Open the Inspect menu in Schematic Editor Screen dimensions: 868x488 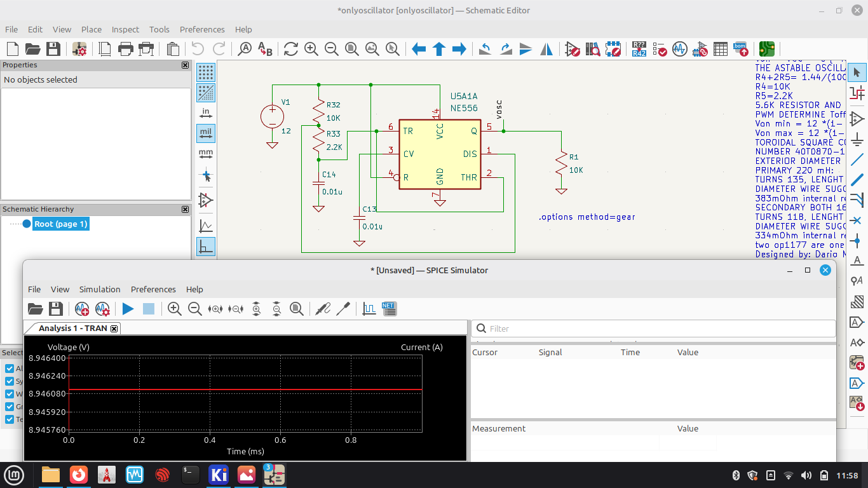pyautogui.click(x=125, y=29)
